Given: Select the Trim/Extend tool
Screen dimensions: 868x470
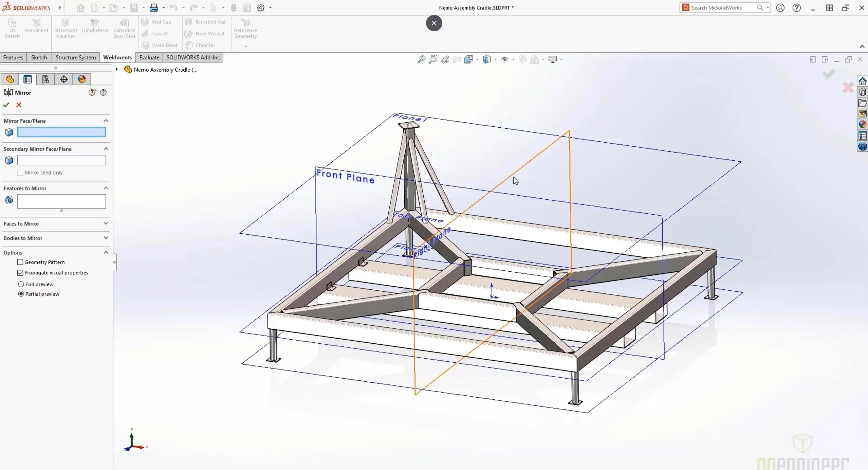Looking at the screenshot, I should click(x=95, y=26).
